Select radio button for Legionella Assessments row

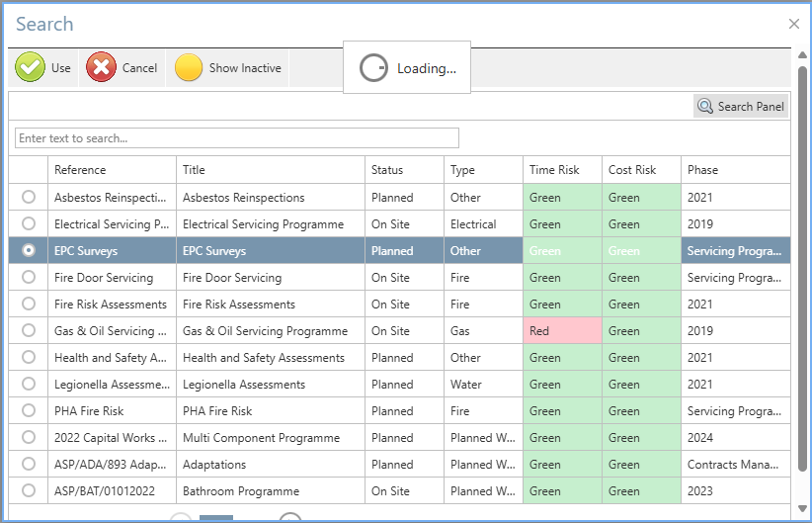click(29, 385)
